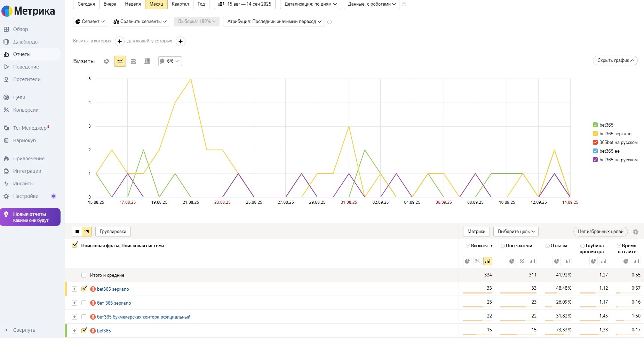Open the Метрики button

pyautogui.click(x=476, y=232)
